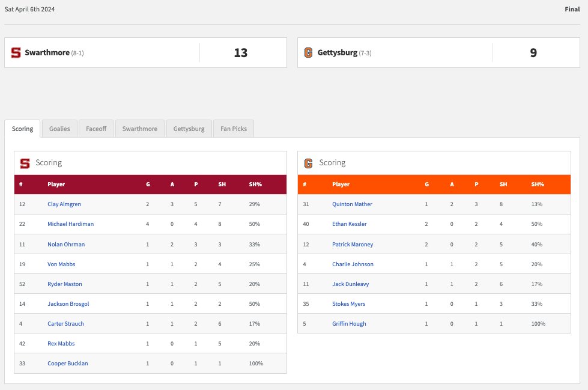This screenshot has width=588, height=390.
Task: Switch to Fan Picks tab
Action: [x=234, y=129]
